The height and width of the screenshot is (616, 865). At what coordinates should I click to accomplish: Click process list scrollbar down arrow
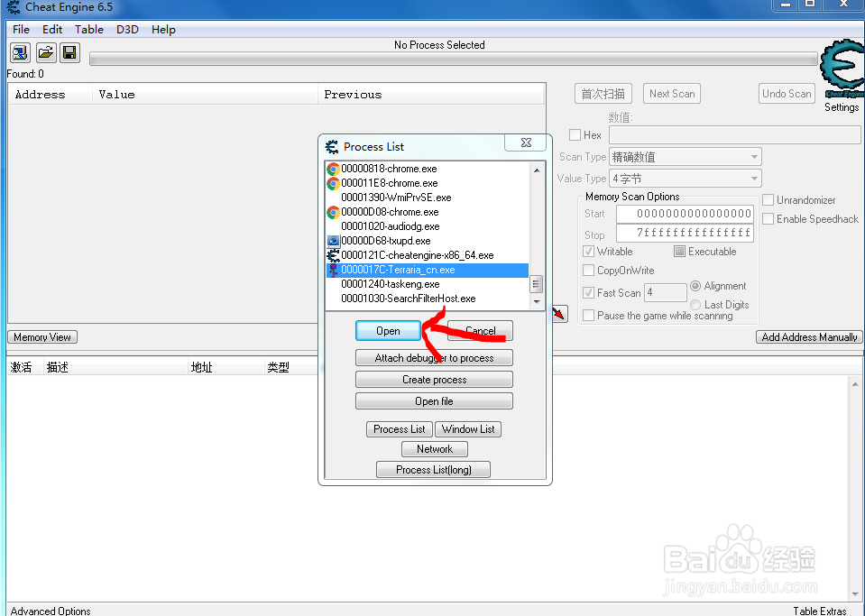click(536, 301)
